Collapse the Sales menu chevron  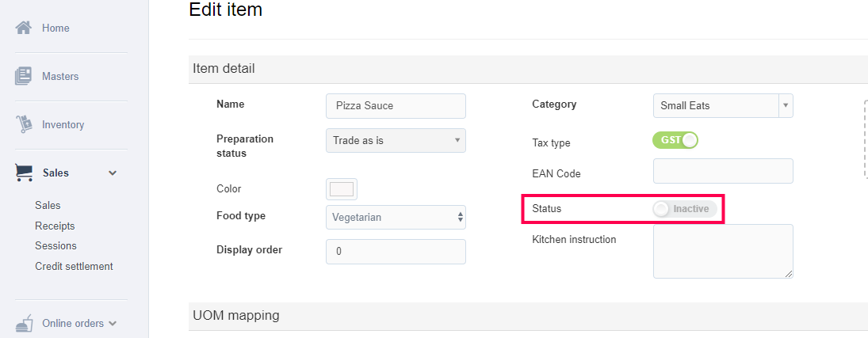(x=113, y=173)
